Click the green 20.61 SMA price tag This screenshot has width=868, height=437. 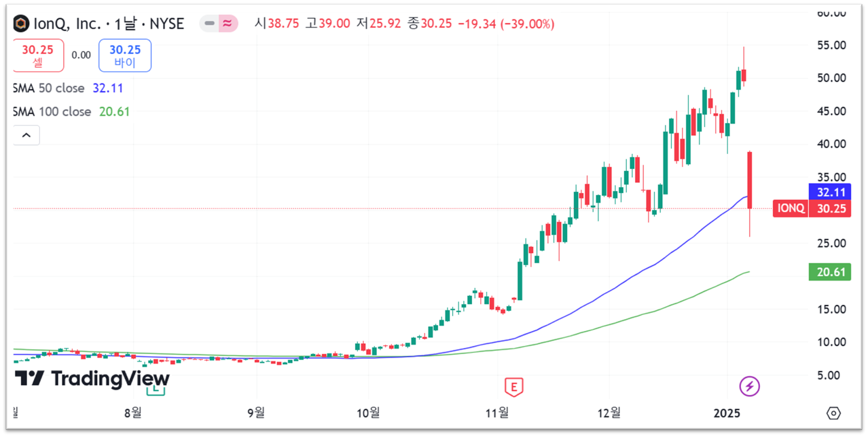coord(829,272)
